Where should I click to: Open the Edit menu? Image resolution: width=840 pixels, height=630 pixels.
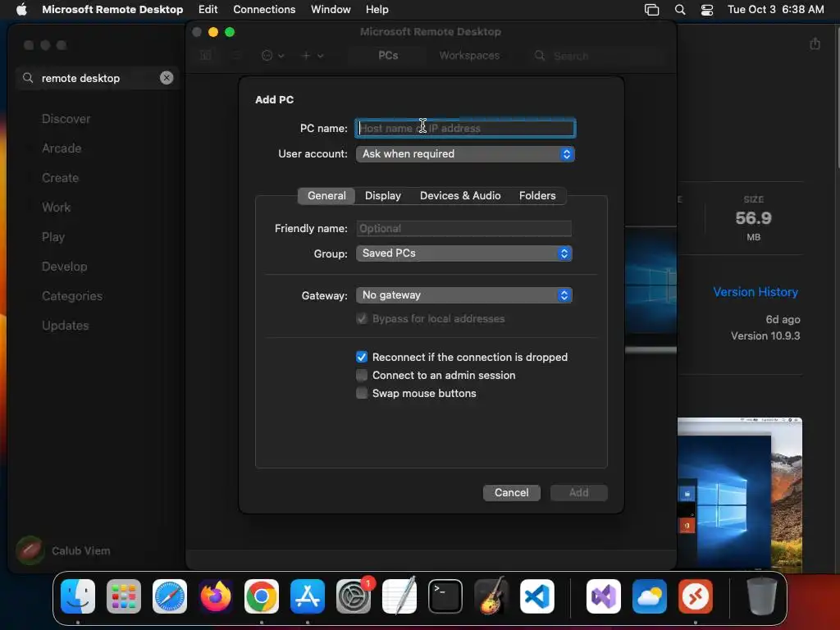coord(208,9)
